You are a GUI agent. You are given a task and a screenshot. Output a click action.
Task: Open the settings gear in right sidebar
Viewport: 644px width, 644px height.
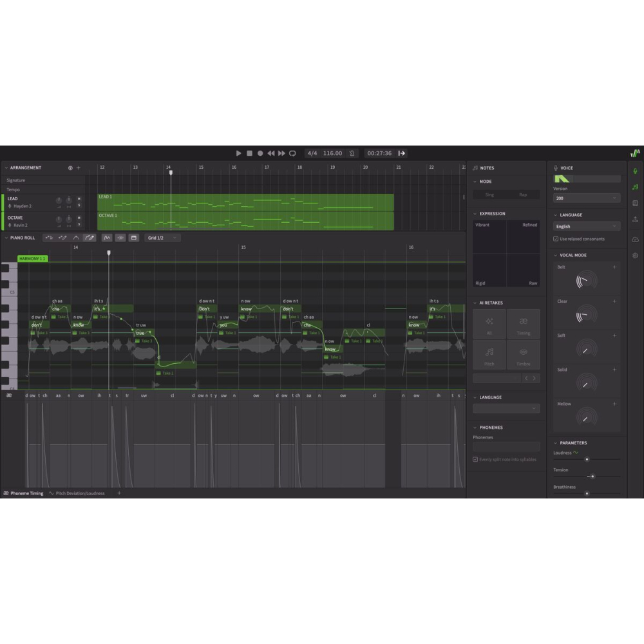[635, 255]
